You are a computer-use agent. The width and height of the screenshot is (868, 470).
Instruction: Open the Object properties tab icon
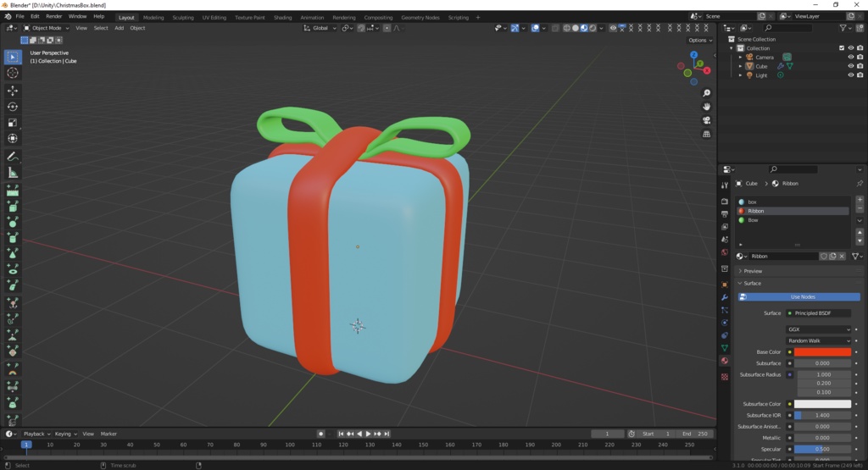(725, 285)
